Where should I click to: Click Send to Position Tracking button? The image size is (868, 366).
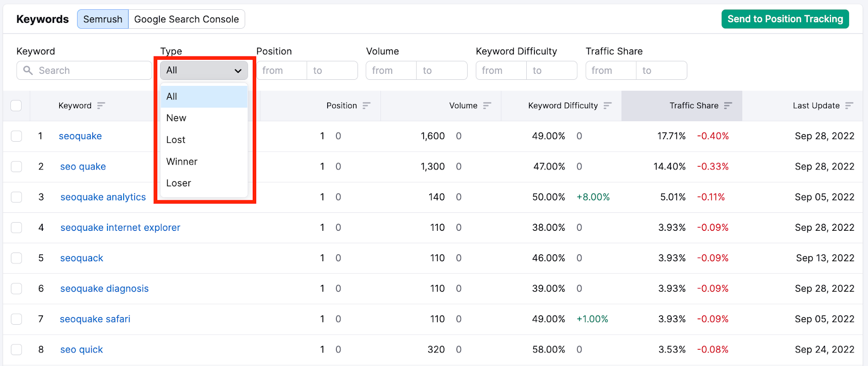(785, 19)
